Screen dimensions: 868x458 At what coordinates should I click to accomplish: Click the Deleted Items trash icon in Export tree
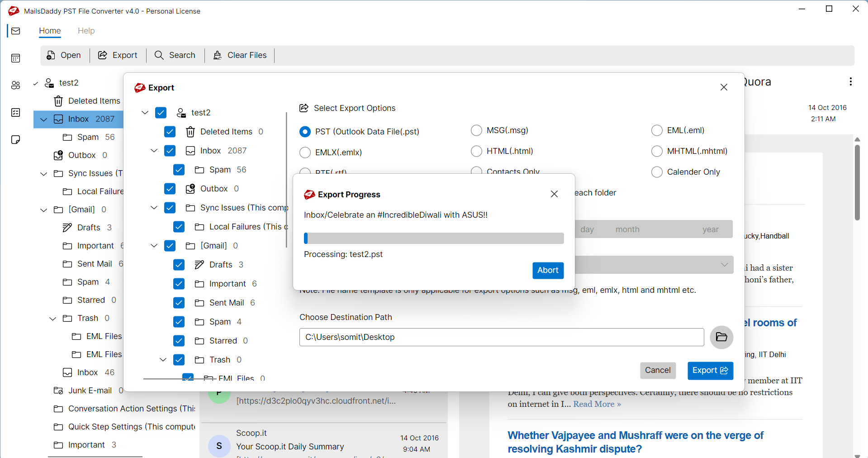190,132
